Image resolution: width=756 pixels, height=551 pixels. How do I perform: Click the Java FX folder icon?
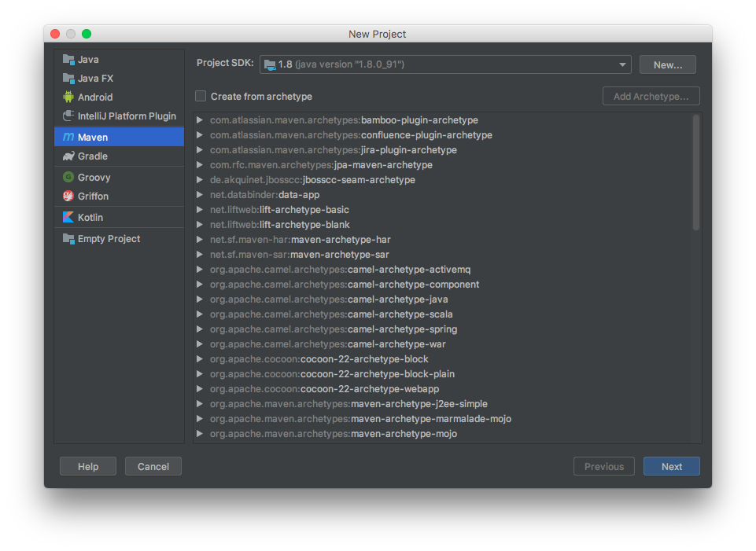[68, 79]
